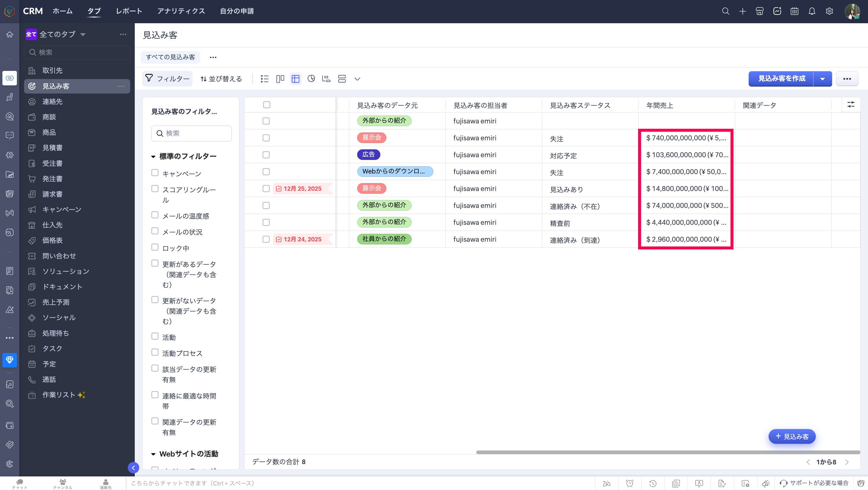
Task: Open dropdown arrow beside 見込み客を作成
Action: [x=822, y=79]
